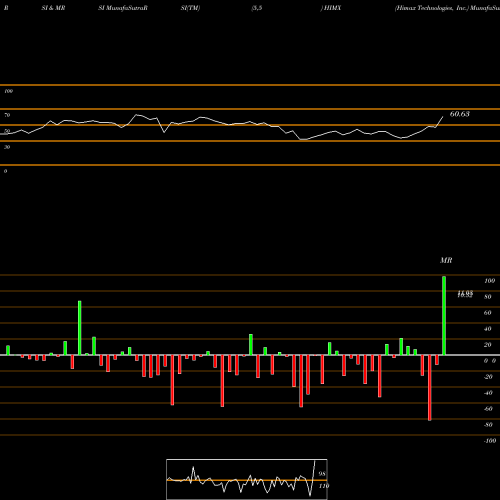
Task: Click the MR axis label -80
Action: tap(488, 425)
